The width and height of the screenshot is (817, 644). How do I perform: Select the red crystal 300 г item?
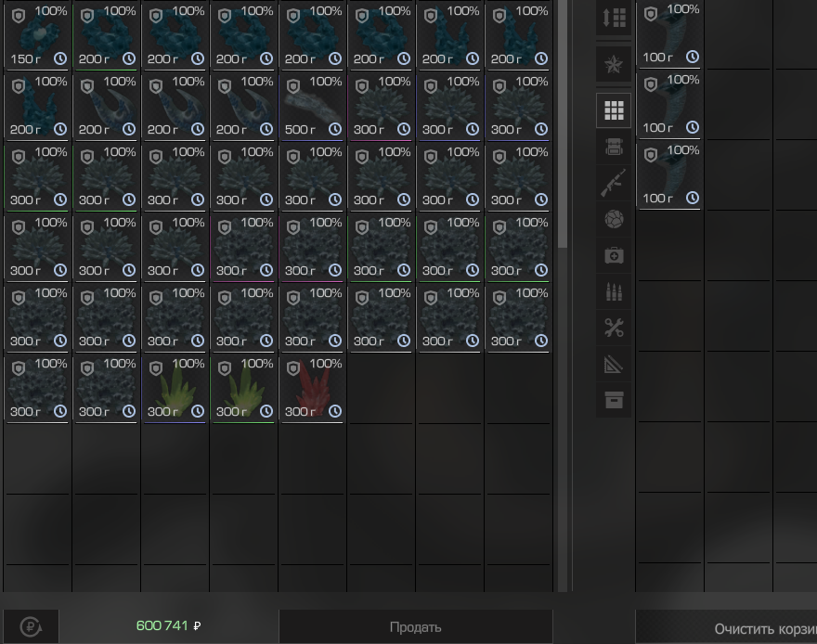[313, 389]
